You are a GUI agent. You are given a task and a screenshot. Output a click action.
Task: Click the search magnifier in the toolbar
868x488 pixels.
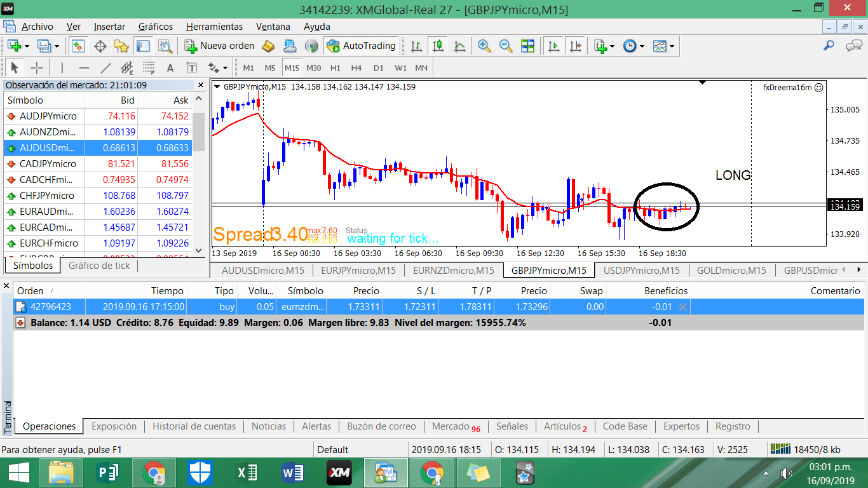[829, 46]
